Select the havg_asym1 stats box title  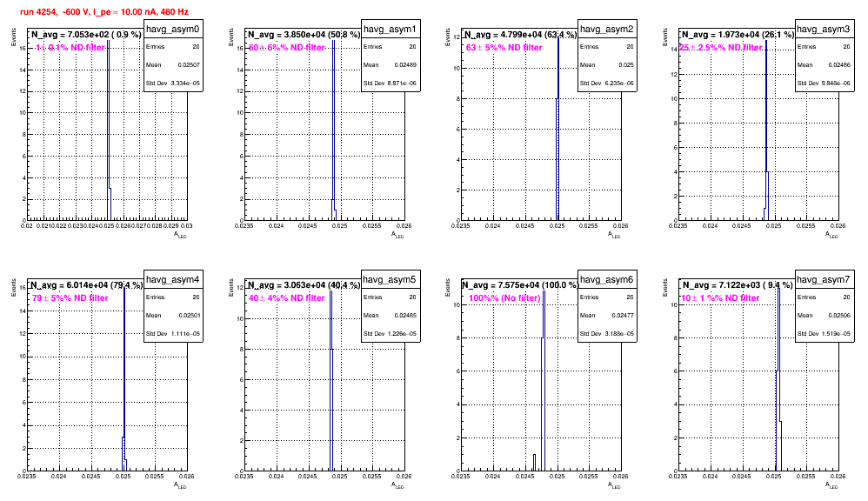[390, 30]
